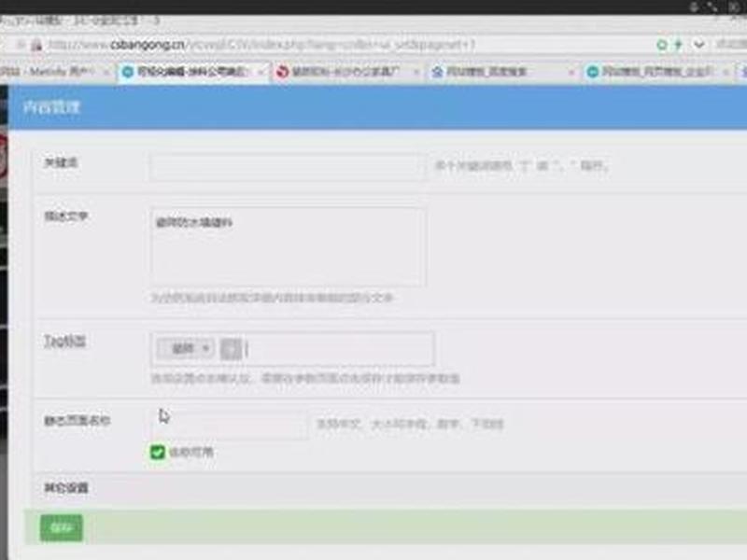Expand the other settings section
The width and height of the screenshot is (747, 560).
(x=66, y=488)
